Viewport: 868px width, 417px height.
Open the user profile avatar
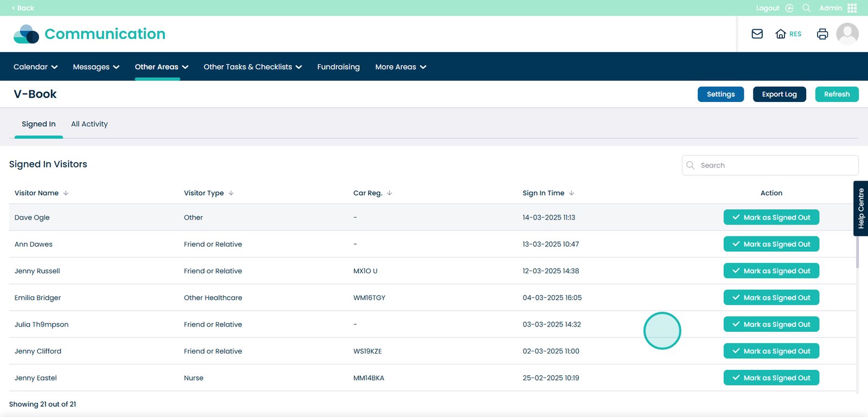point(847,34)
